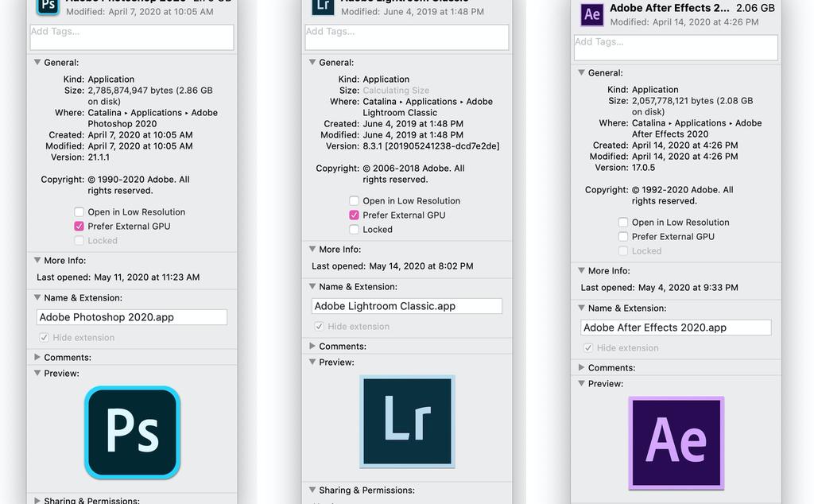Click the After Effects icon in the window header
The height and width of the screenshot is (504, 814).
(x=591, y=14)
